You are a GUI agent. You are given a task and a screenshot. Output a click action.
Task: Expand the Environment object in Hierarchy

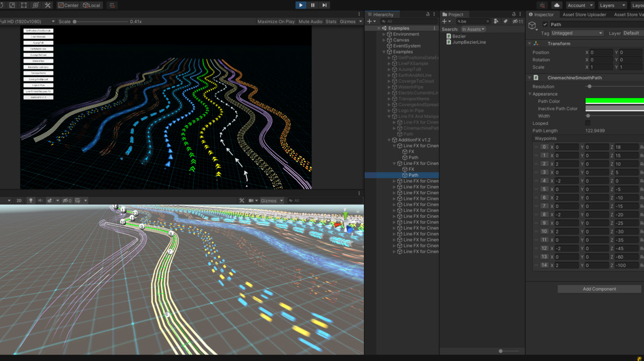coord(384,34)
